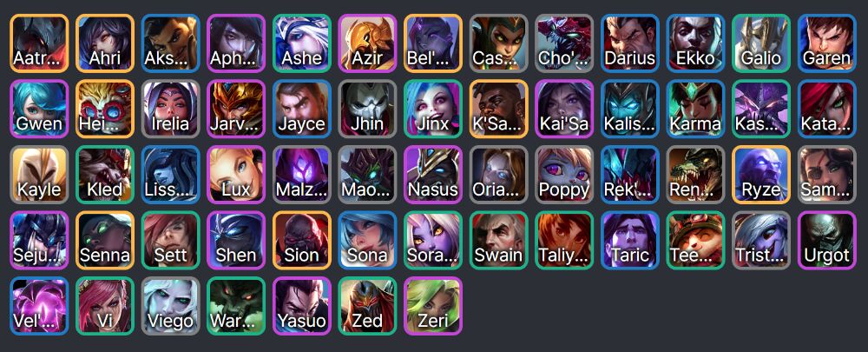868x352 pixels.
Task: Pick the Ashe champion portrait
Action: pos(302,43)
